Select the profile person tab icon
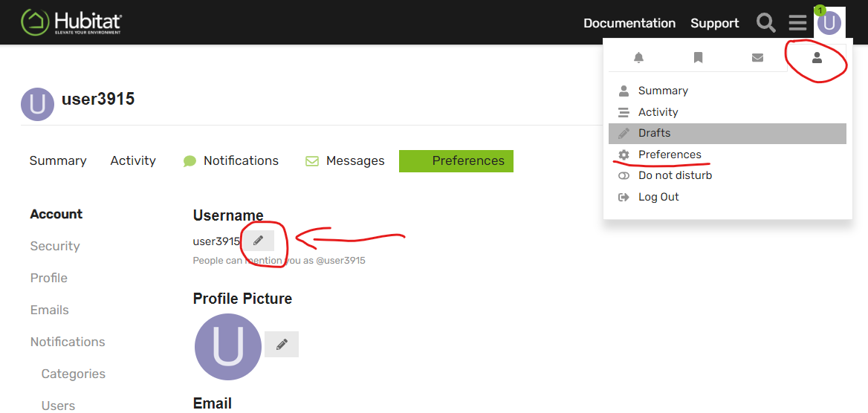The height and width of the screenshot is (413, 868). pyautogui.click(x=817, y=58)
